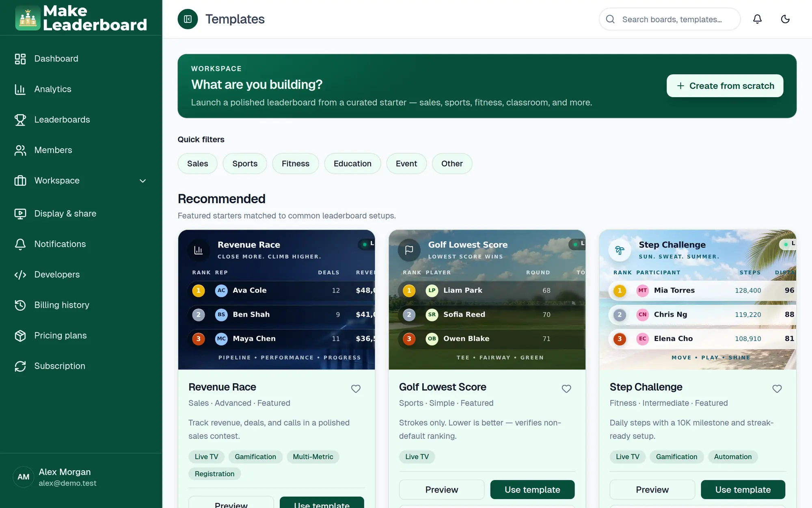The image size is (812, 508).
Task: Open notifications bell in top bar
Action: (757, 19)
